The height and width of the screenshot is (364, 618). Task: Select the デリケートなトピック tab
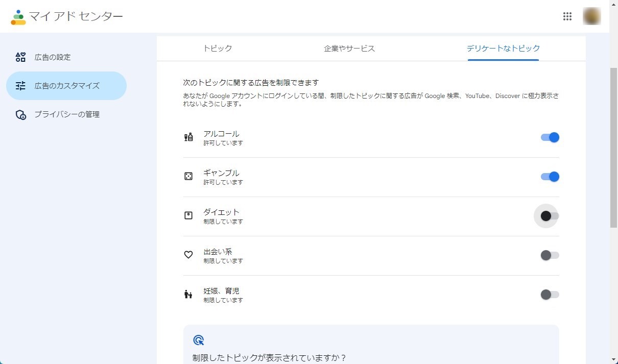coord(503,48)
